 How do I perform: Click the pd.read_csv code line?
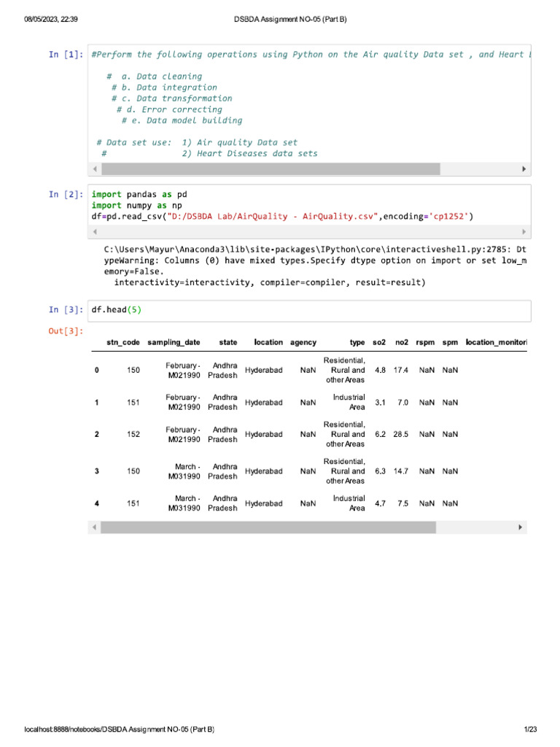pyautogui.click(x=282, y=216)
